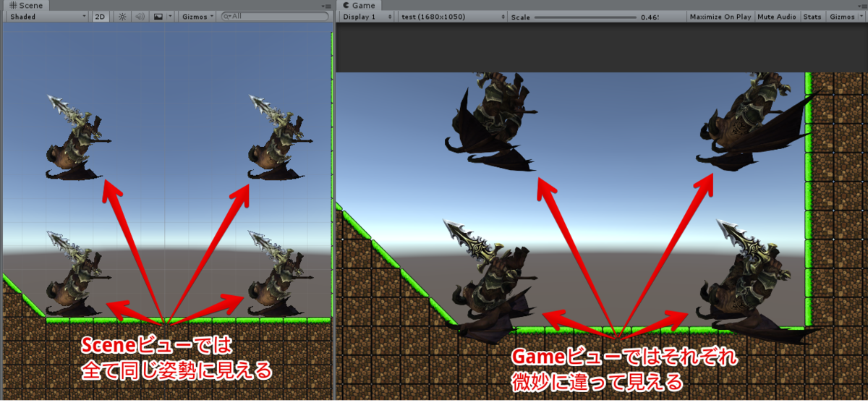Toggle Maximize On Play
The width and height of the screenshot is (868, 416).
pyautogui.click(x=720, y=16)
